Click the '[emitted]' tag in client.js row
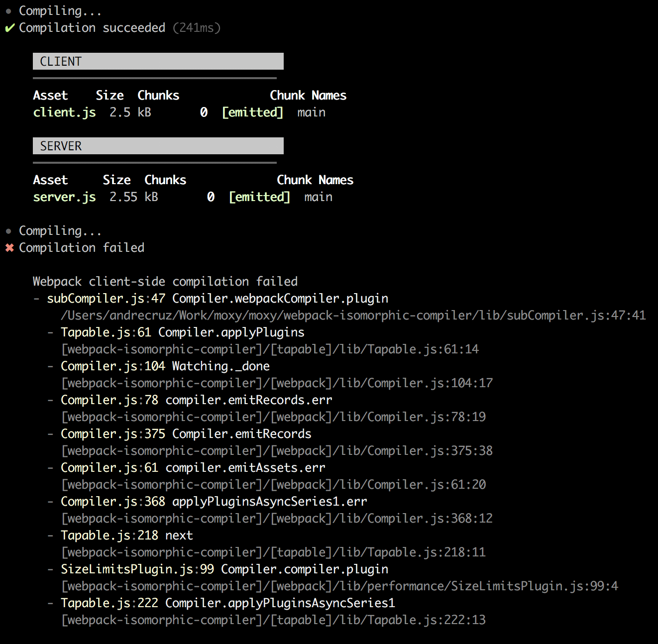The height and width of the screenshot is (644, 658). click(x=252, y=112)
